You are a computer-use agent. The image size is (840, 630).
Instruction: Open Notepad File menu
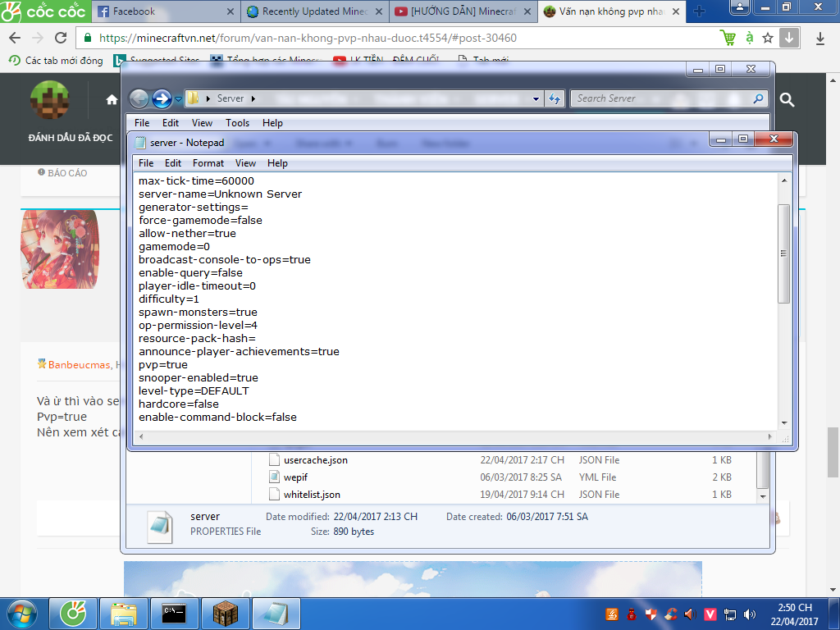pos(146,163)
